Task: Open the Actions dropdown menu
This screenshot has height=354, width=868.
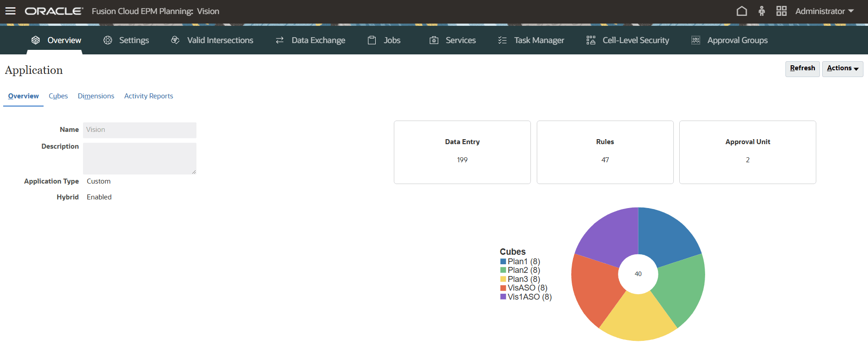Action: point(843,69)
